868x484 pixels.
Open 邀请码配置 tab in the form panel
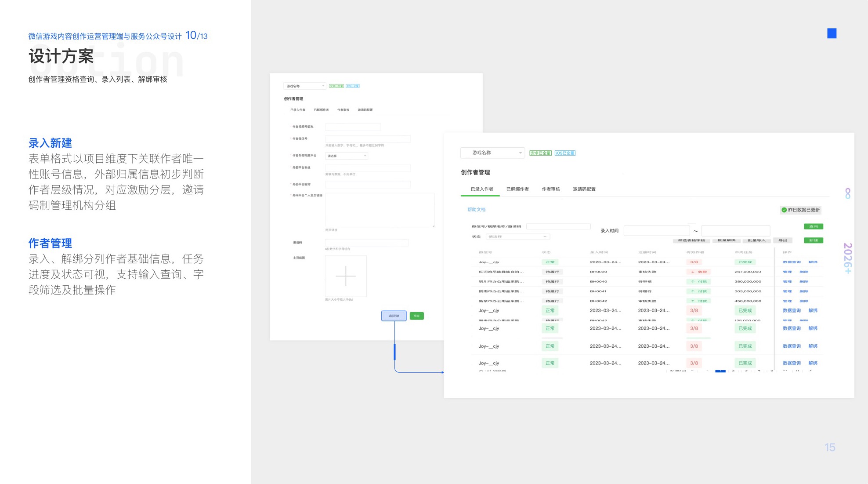click(365, 110)
